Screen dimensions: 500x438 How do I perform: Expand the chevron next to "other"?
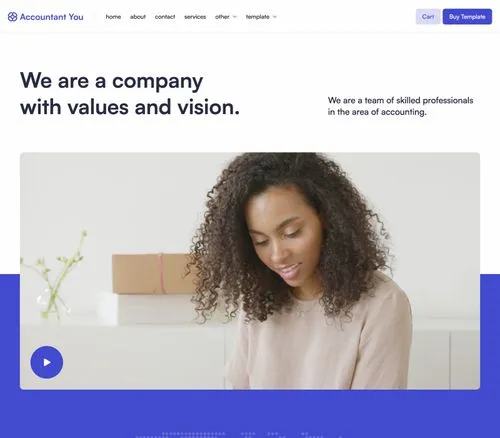click(x=235, y=17)
